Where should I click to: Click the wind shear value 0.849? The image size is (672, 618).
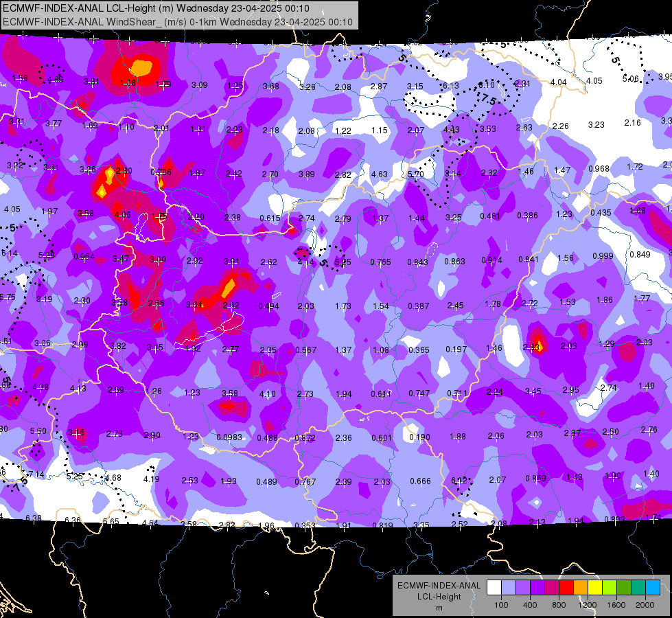pyautogui.click(x=640, y=254)
